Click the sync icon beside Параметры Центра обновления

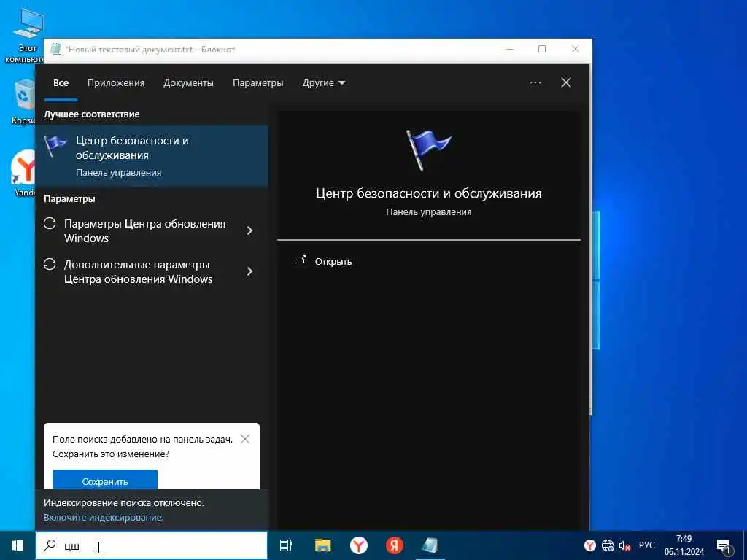[50, 223]
